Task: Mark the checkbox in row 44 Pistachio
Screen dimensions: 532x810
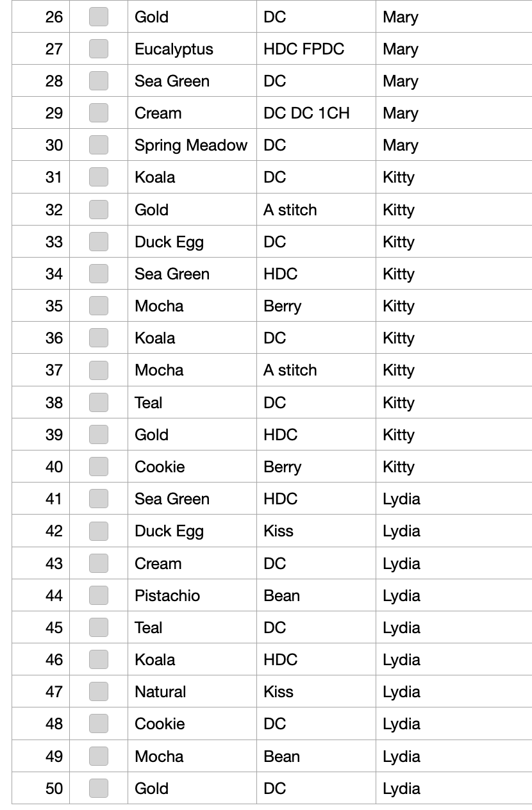Action: click(x=98, y=595)
